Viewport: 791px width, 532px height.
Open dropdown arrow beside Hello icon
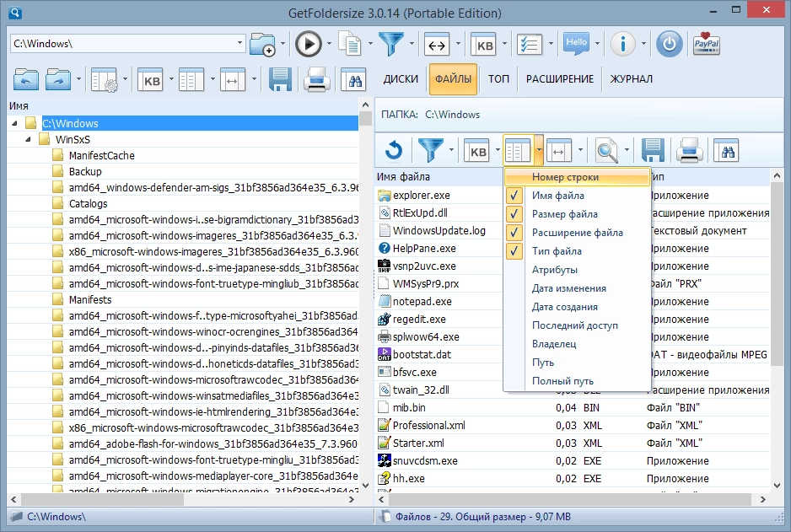click(x=597, y=45)
